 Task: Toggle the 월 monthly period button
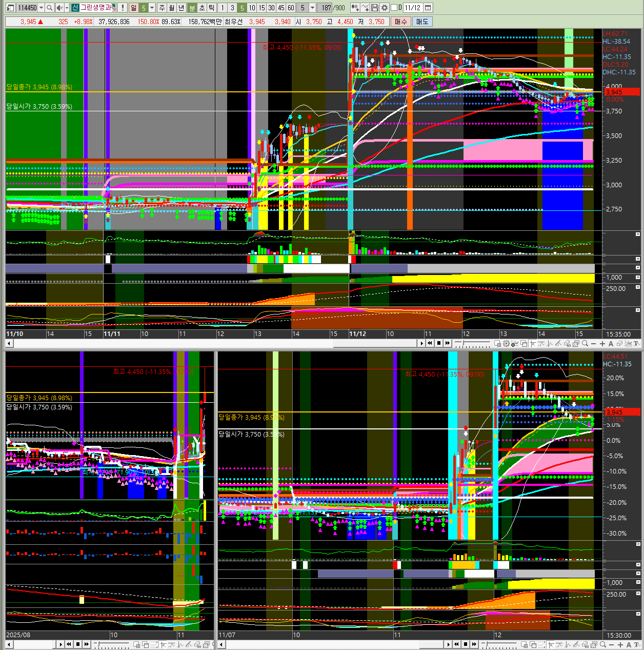(x=171, y=8)
